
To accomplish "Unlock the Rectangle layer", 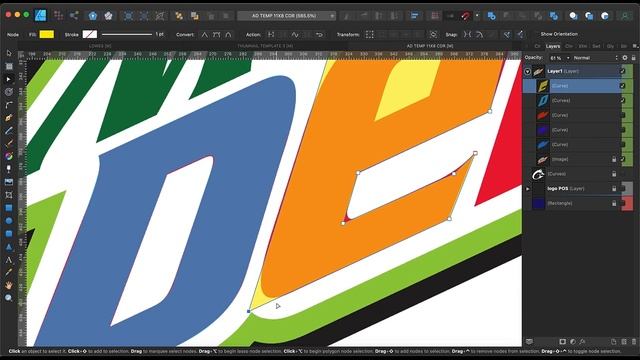I will pos(614,203).
